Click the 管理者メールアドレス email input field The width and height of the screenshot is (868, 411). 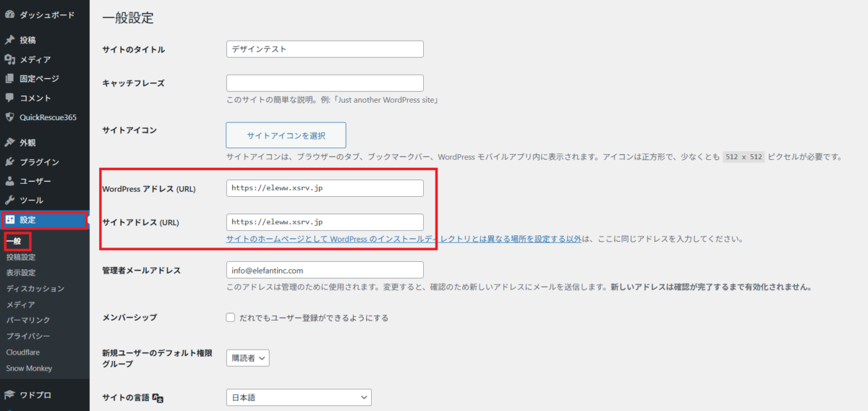coord(325,270)
